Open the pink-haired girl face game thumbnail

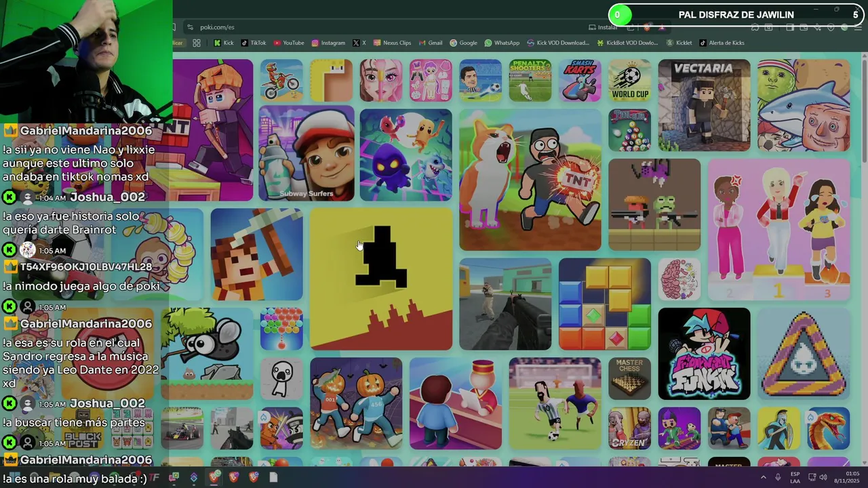click(381, 81)
